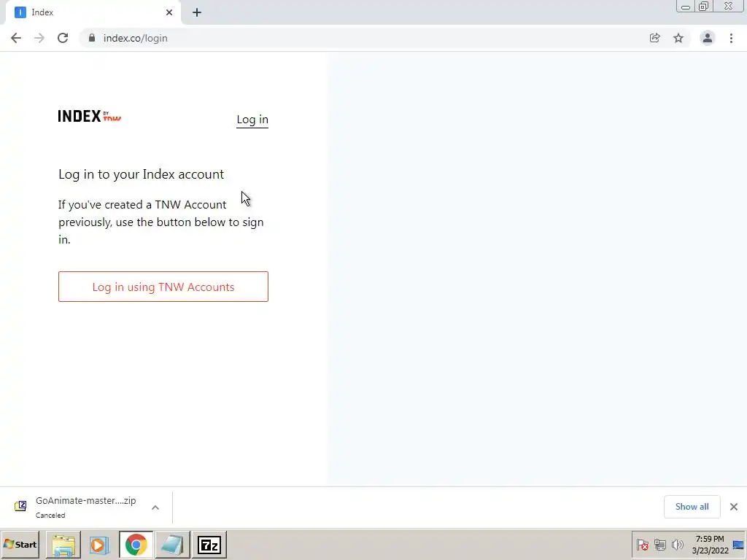Viewport: 747px width, 560px height.
Task: Open Action Center flag in tray
Action: (x=642, y=545)
